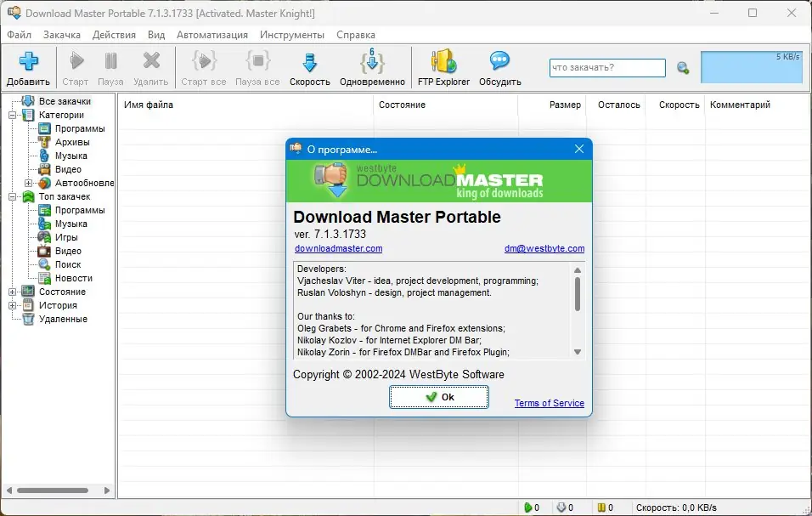The height and width of the screenshot is (516, 812).
Task: Select Игры under Топ закачек
Action: pos(66,237)
